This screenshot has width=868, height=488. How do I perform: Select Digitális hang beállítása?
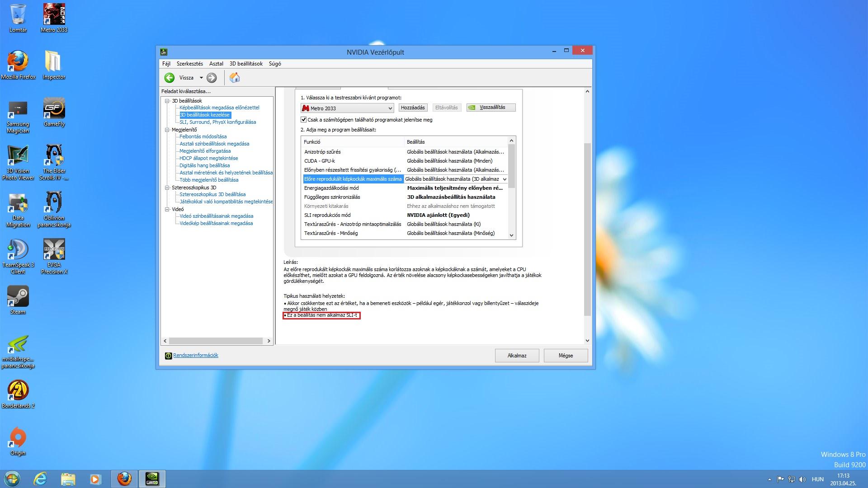(205, 165)
